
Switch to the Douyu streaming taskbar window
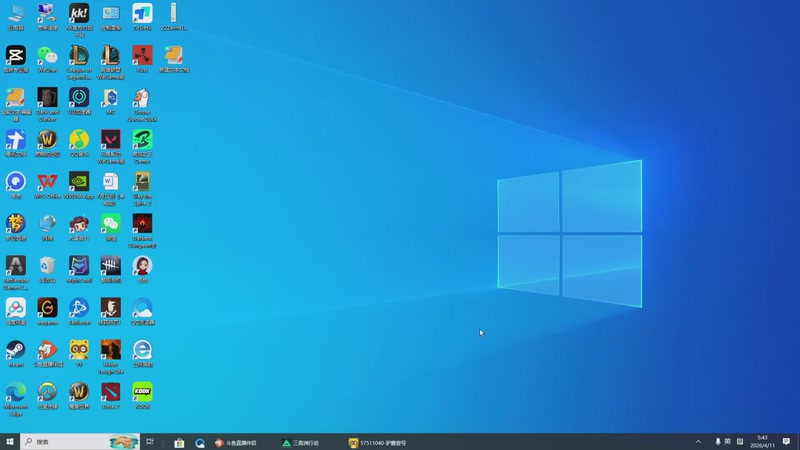click(236, 442)
